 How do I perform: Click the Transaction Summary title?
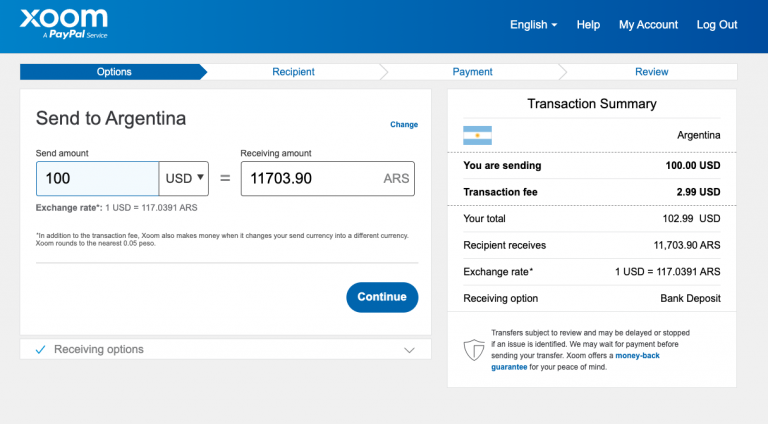click(592, 104)
